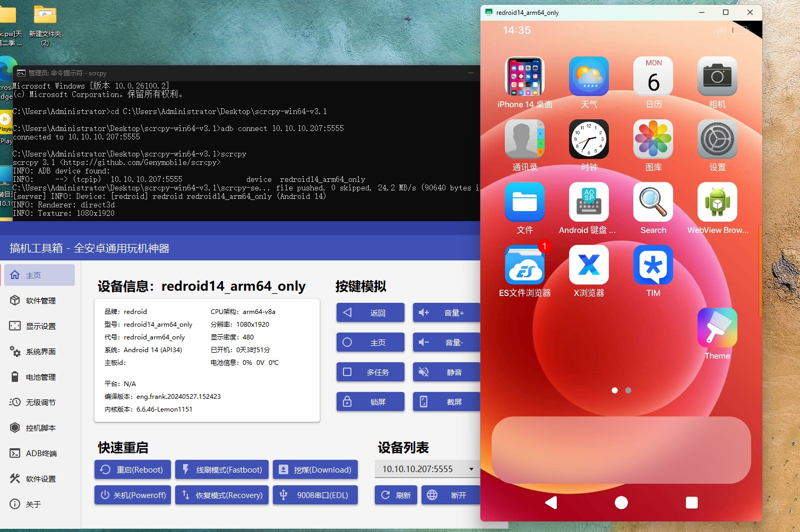Click the 关机(Poweroff) button
The height and width of the screenshot is (532, 800).
(133, 495)
